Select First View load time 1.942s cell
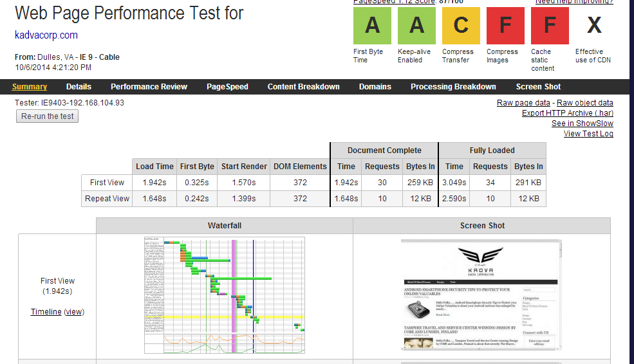 (154, 183)
